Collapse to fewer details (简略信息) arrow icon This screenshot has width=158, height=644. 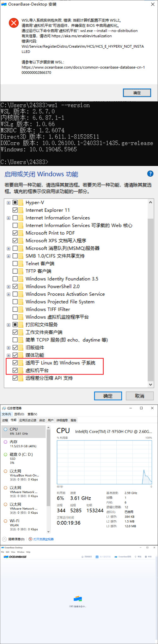coord(4,539)
